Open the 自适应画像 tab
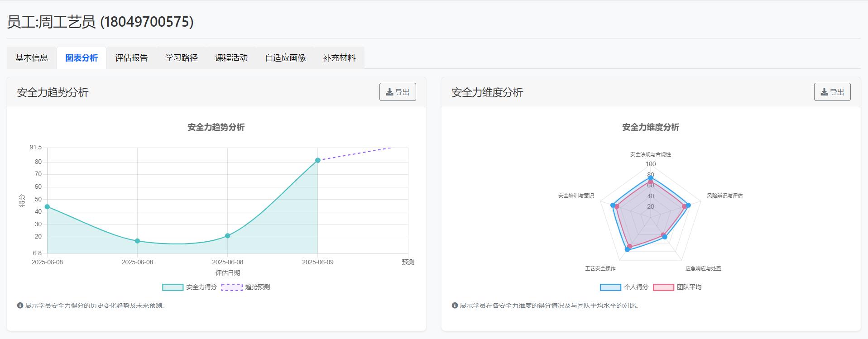Screen dimensions: 868x339 (285, 58)
